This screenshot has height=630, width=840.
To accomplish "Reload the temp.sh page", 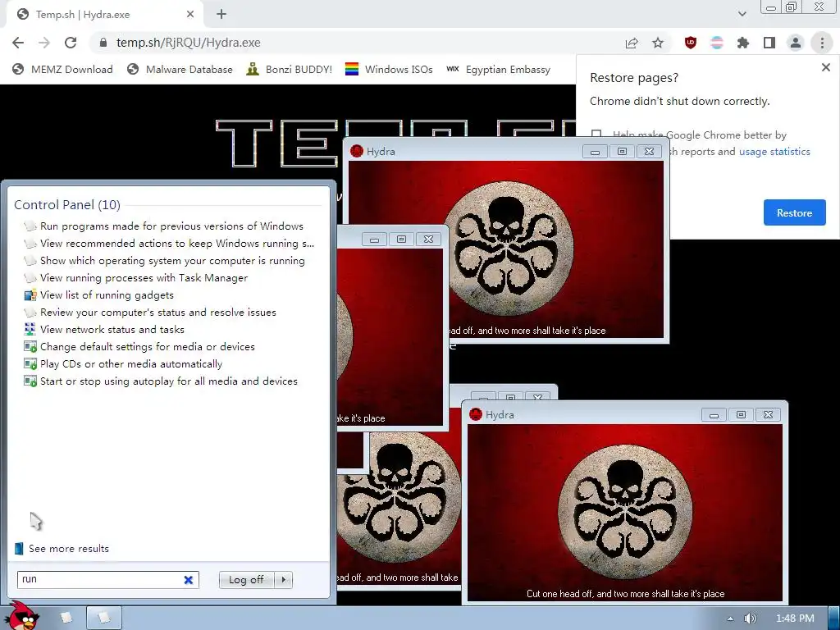I will (71, 43).
